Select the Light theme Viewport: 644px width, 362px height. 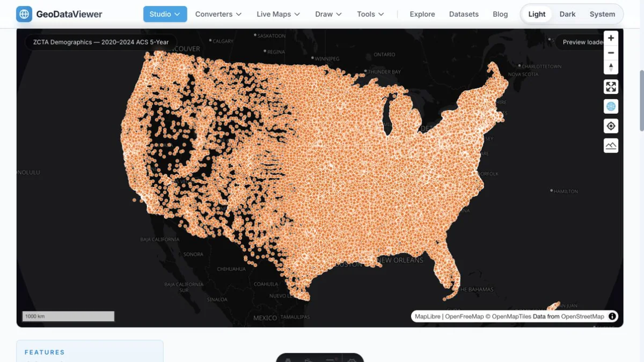tap(537, 14)
